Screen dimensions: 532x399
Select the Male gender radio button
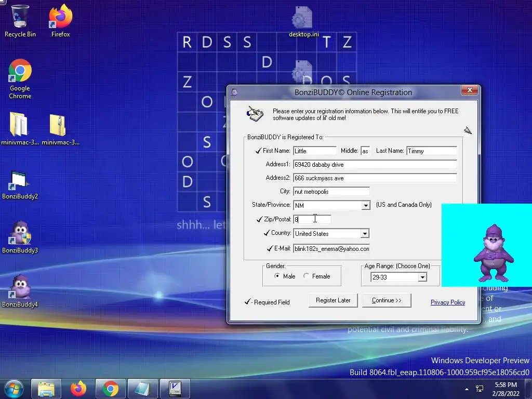coord(277,276)
